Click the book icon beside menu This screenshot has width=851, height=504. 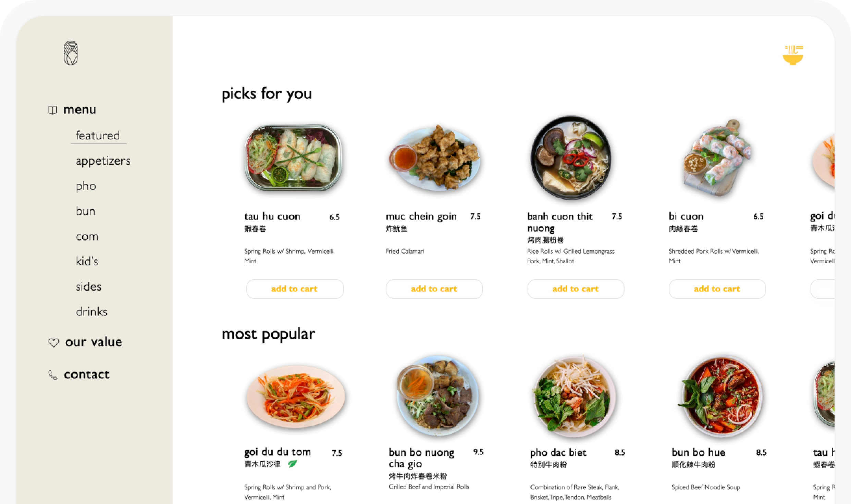click(x=52, y=110)
